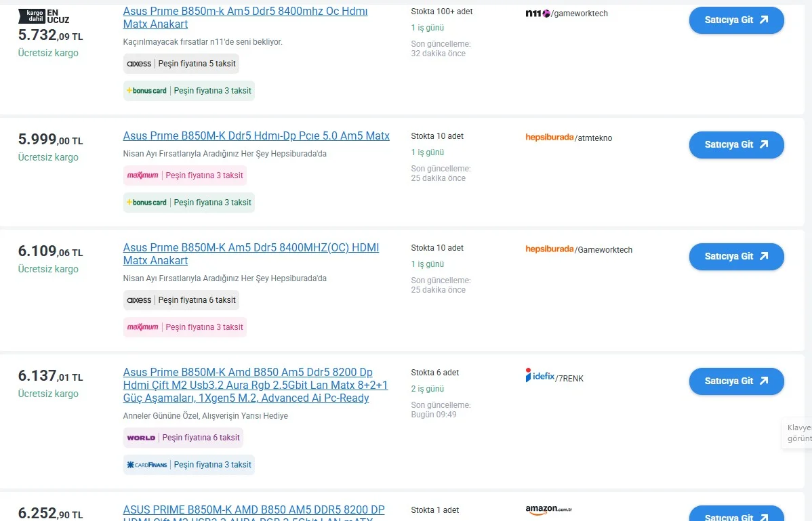Open 'Asus Prime B850M-K Ddr5 Hdmi-Dp Pcie 5.0' link
Image resolution: width=812 pixels, height=521 pixels.
[x=256, y=136]
